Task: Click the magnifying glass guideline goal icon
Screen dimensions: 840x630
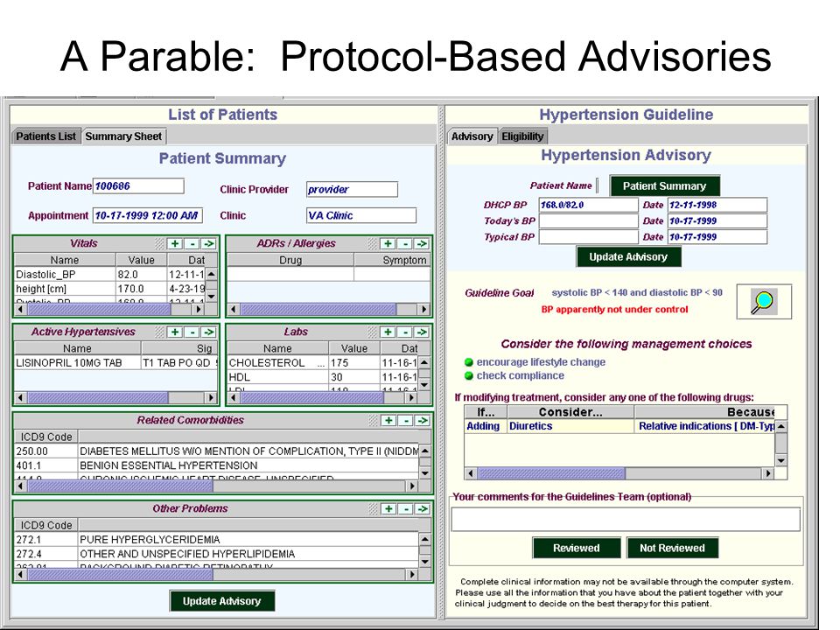Action: coord(763,302)
